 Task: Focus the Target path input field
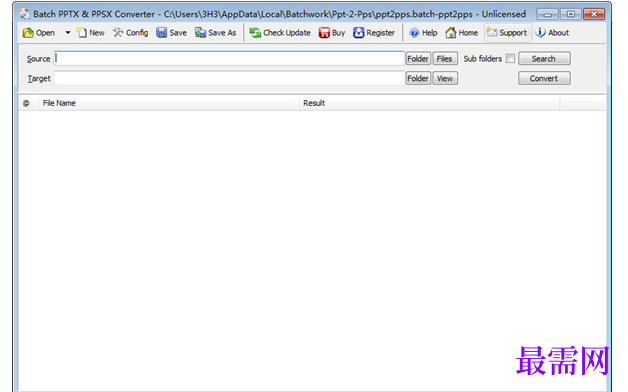tap(229, 78)
